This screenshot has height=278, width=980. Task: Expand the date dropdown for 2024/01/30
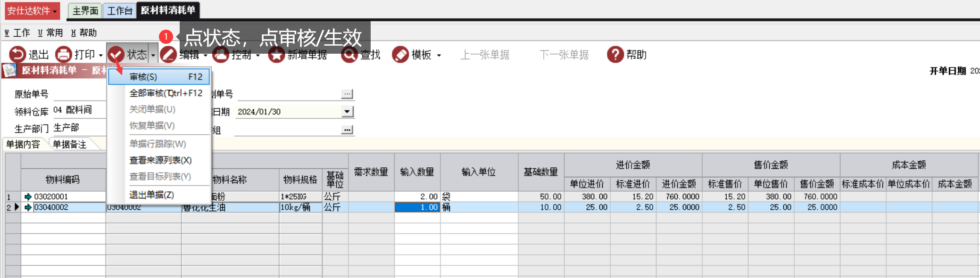pos(347,112)
